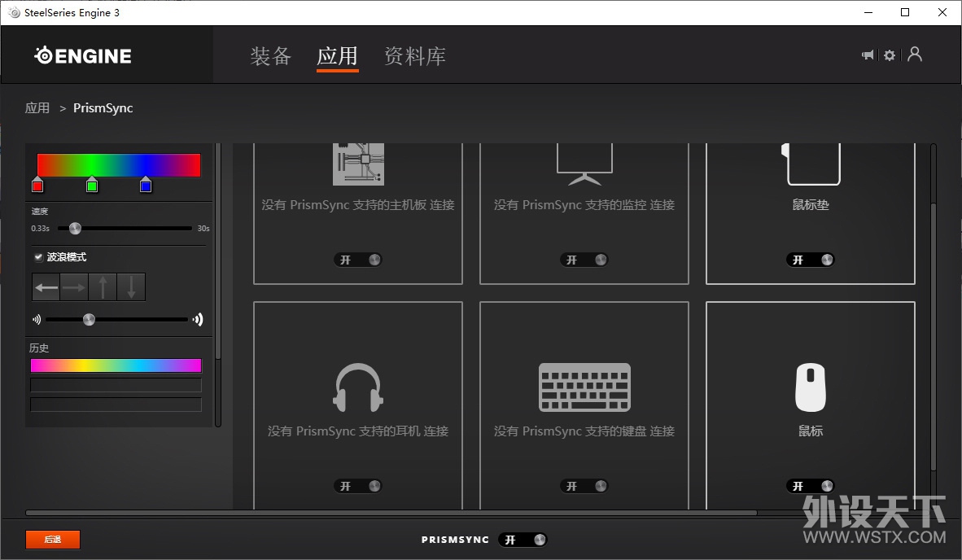
Task: Switch to the 装备 tab
Action: click(270, 56)
